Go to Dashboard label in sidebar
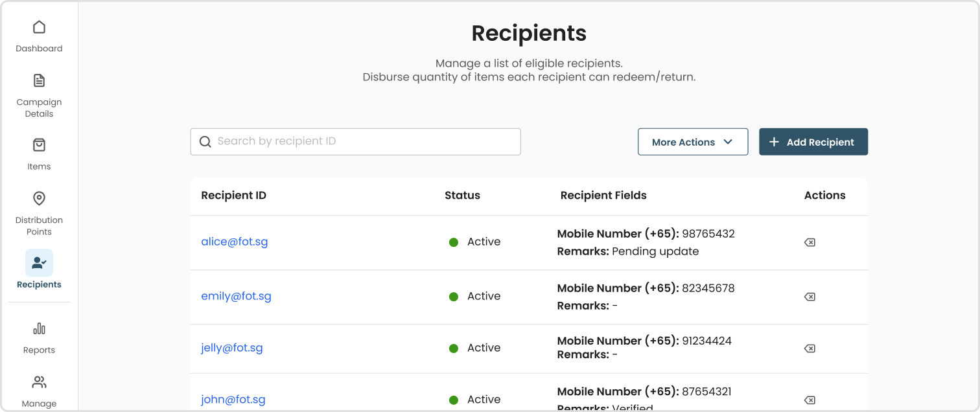This screenshot has width=980, height=412. [39, 49]
